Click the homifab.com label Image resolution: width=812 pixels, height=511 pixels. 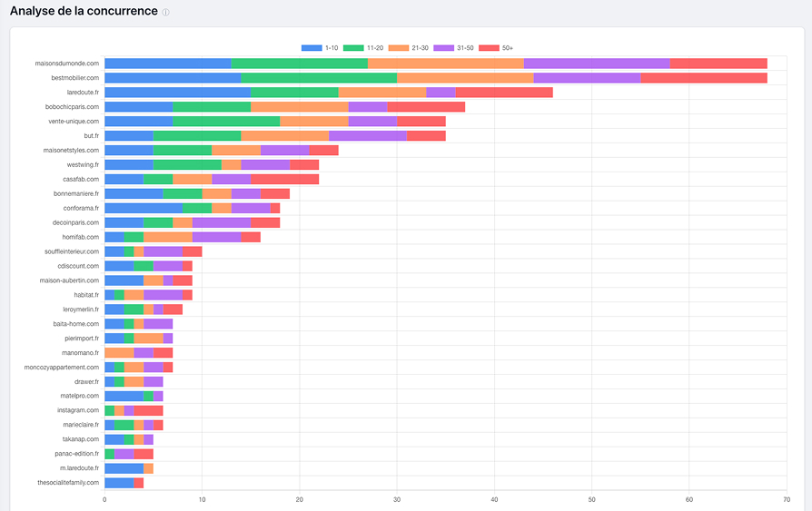(x=81, y=237)
